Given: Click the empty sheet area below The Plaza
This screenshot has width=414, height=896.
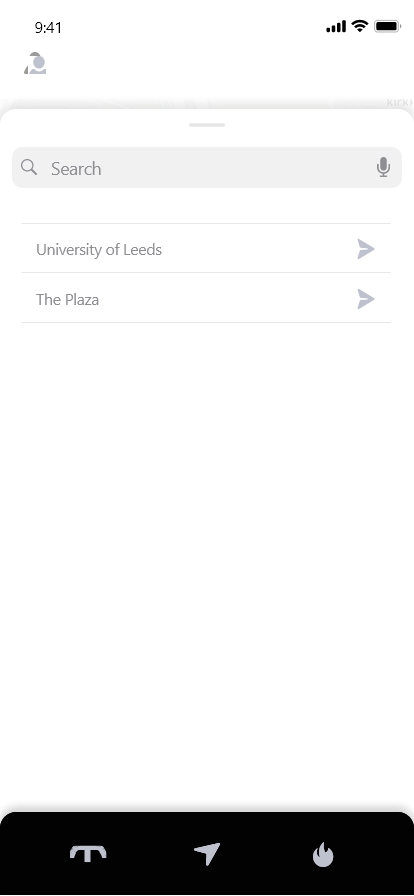Looking at the screenshot, I should click(x=207, y=566).
